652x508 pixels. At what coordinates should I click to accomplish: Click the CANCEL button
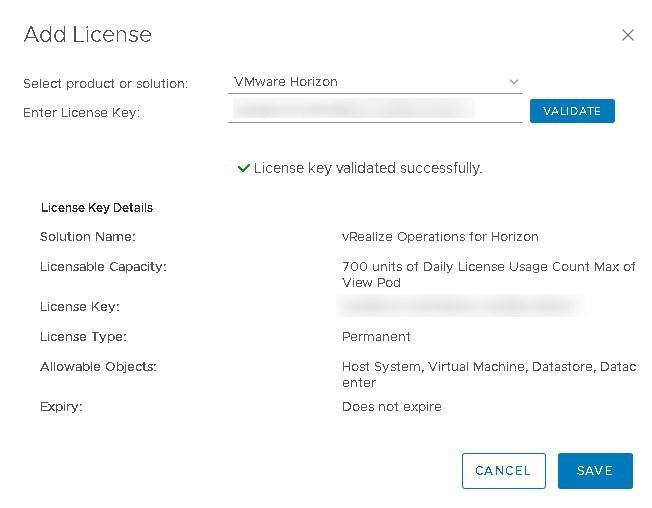504,471
